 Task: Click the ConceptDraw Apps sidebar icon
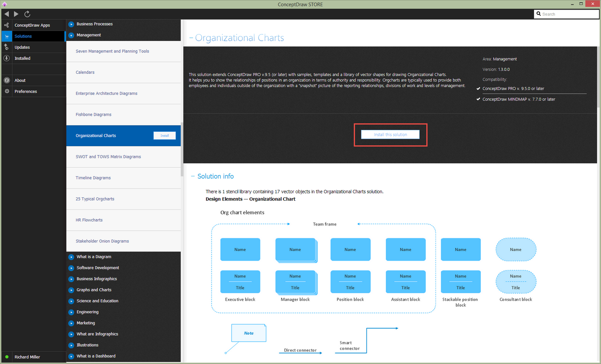[6, 25]
